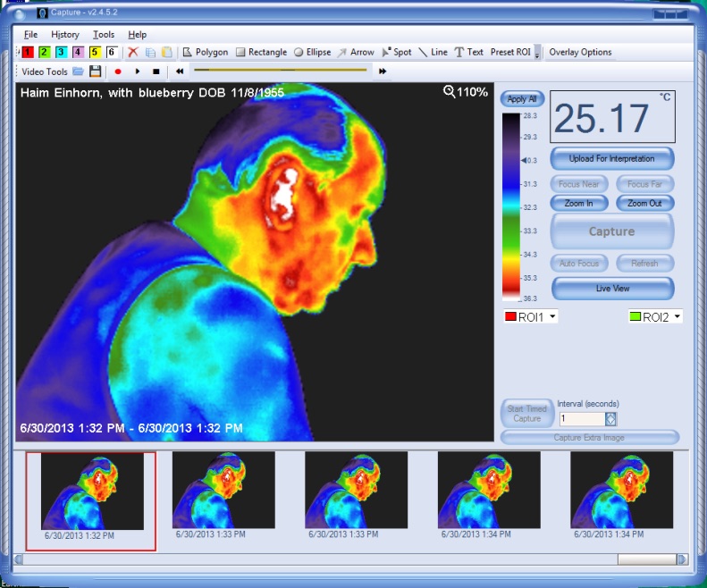Image resolution: width=707 pixels, height=588 pixels.
Task: Select green ROI color box 2
Action: tap(44, 53)
